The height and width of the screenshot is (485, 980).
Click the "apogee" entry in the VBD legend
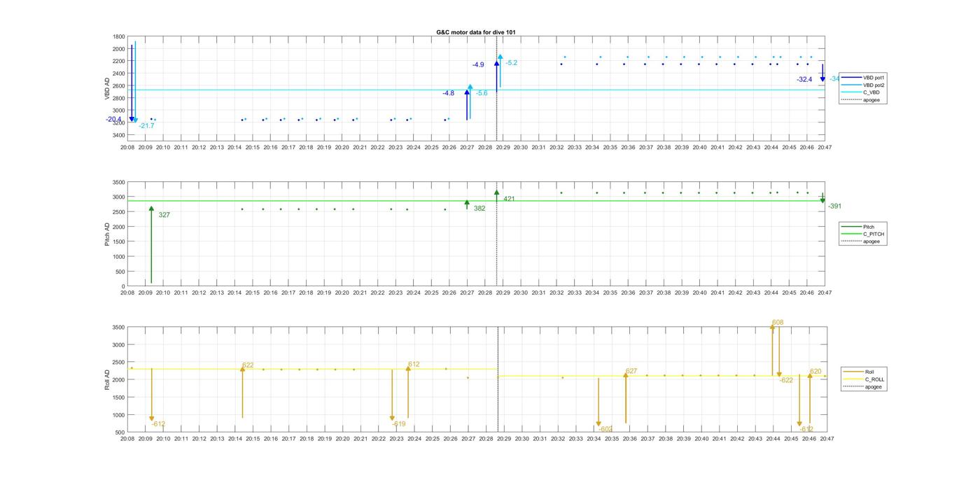[x=861, y=100]
